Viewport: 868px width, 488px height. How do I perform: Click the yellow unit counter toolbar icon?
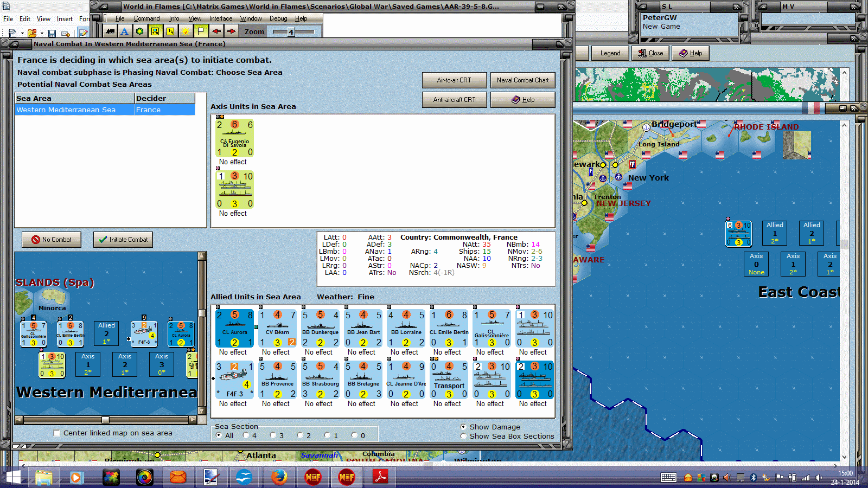pos(155,31)
